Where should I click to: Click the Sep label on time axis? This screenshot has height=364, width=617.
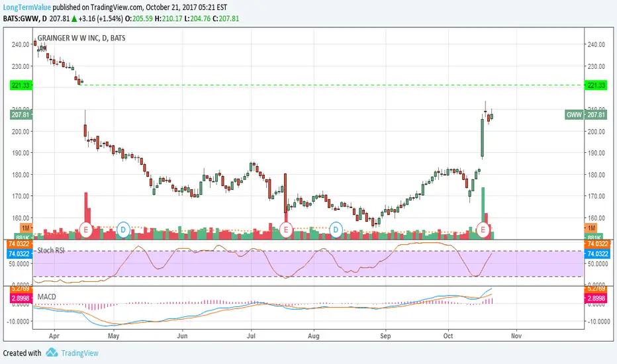tap(385, 336)
